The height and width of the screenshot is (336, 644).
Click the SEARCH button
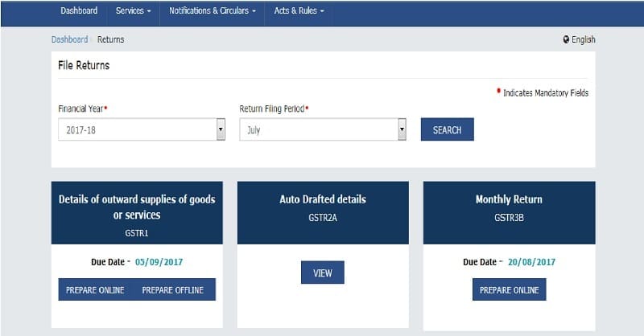tap(448, 129)
